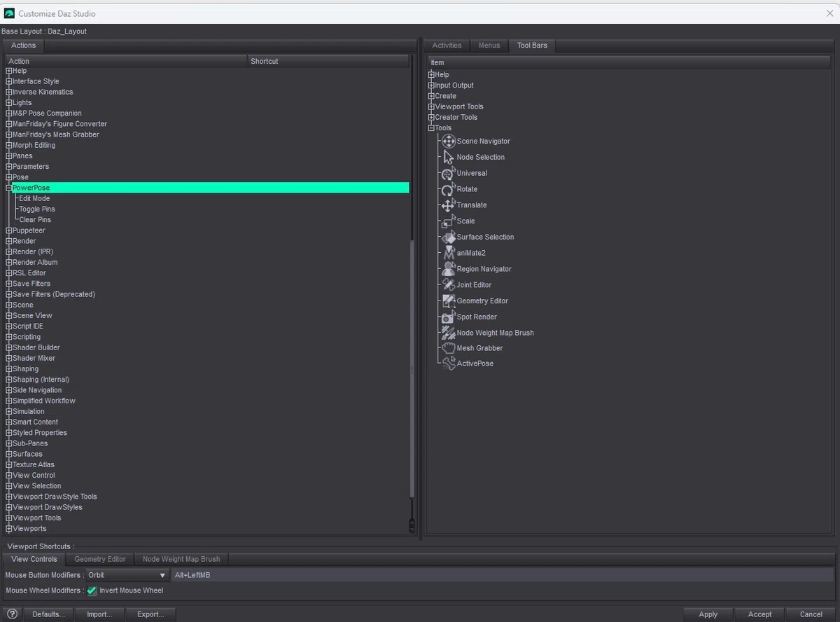
Task: Select the Scene Navigator tool icon
Action: tap(449, 141)
